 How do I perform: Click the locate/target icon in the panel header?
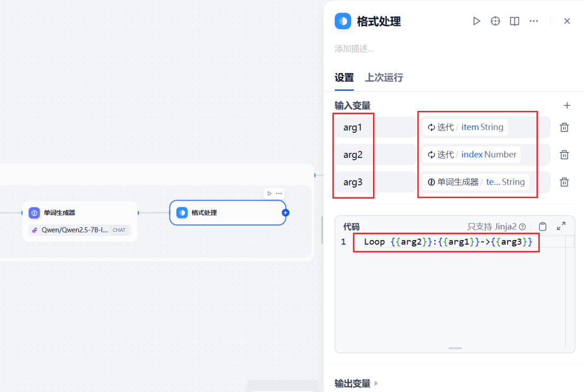(x=495, y=21)
